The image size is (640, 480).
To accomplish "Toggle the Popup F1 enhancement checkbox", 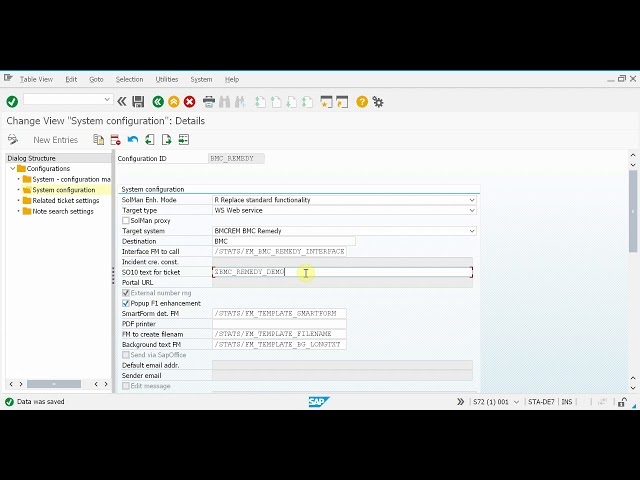I will tap(126, 303).
